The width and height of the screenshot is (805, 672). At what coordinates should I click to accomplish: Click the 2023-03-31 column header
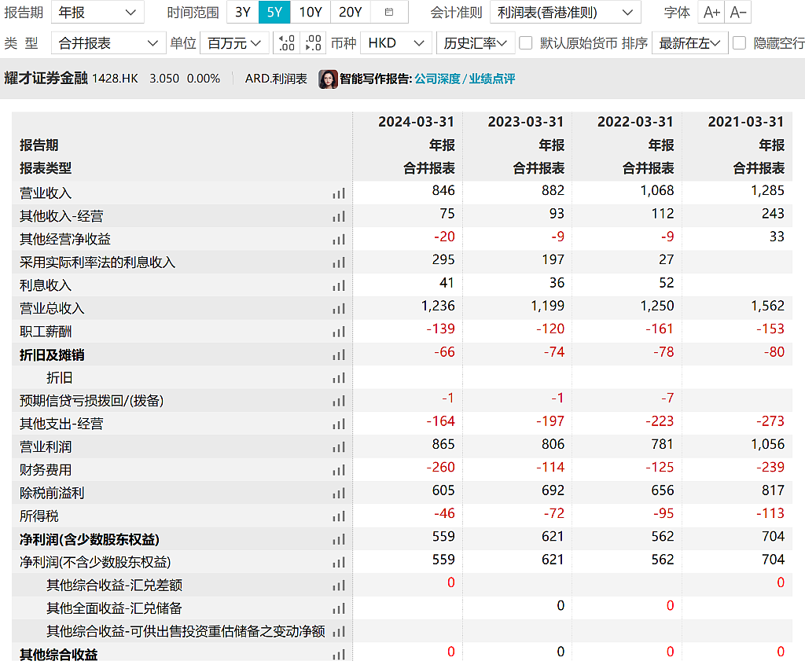(x=526, y=122)
